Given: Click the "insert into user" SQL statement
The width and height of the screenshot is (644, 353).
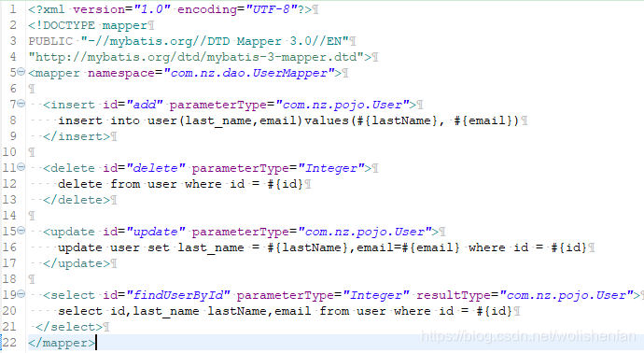Looking at the screenshot, I should 288,120.
